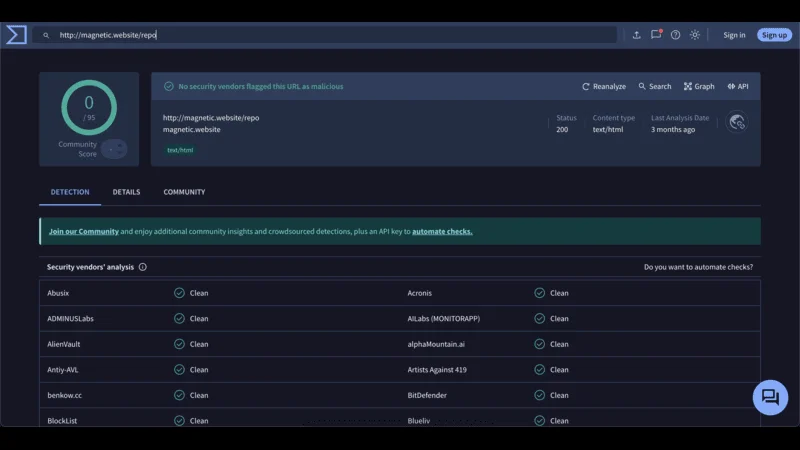Viewport: 800px width, 450px height.
Task: Click the VirusTotal logo icon
Action: [16, 35]
